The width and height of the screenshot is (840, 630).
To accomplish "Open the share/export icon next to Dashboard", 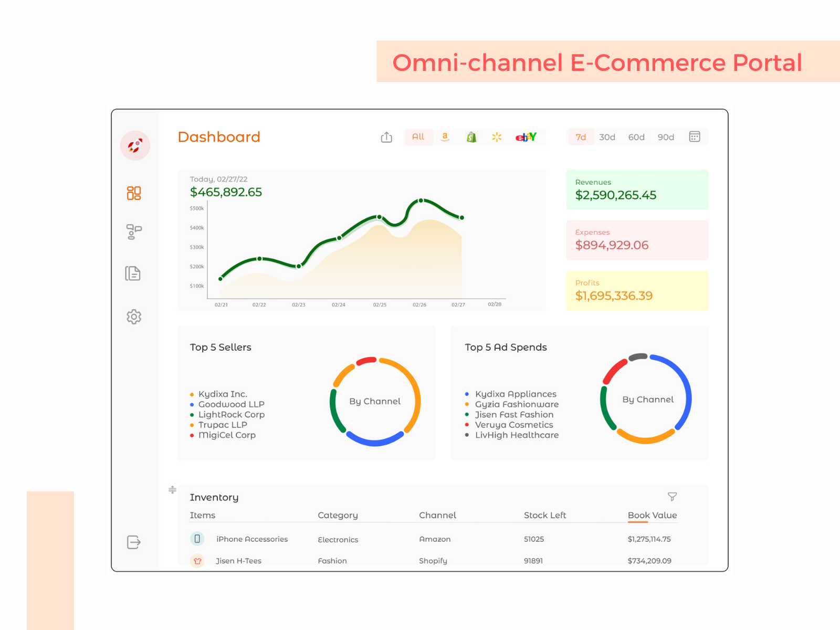I will [386, 136].
